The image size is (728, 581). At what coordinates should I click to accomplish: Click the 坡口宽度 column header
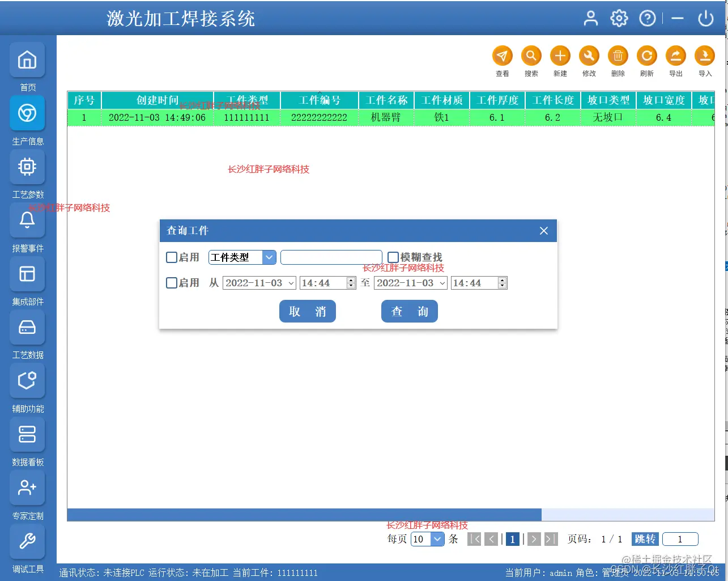coord(664,100)
